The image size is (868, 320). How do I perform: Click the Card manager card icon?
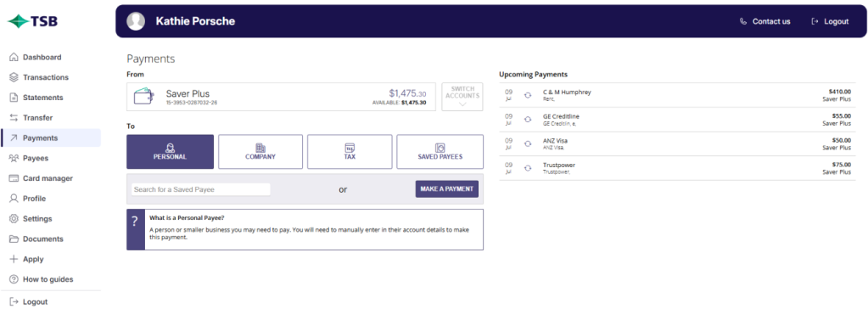click(x=14, y=178)
